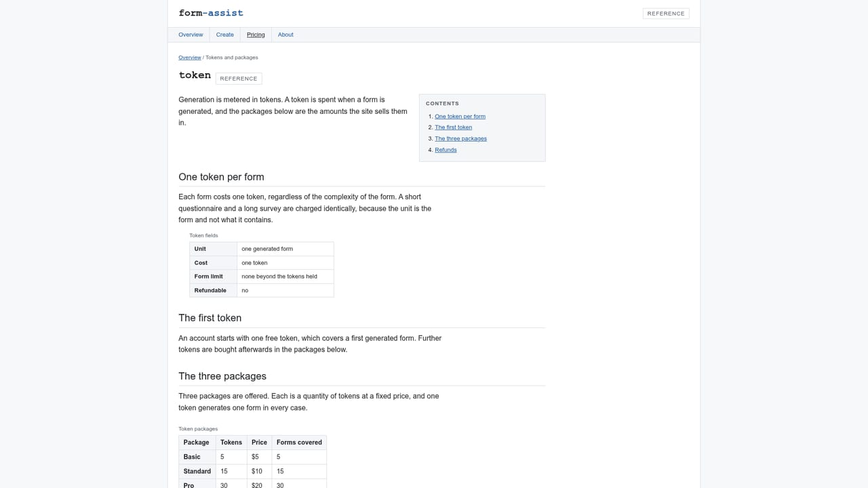Jump to 'One token per form' in Contents
This screenshot has width=868, height=488.
pos(460,117)
